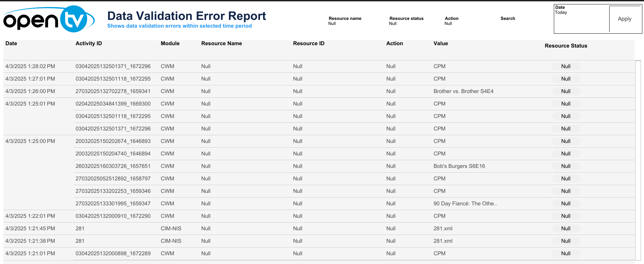This screenshot has height=264, width=644.
Task: Open the Resource name filter dropdown
Action: (345, 23)
